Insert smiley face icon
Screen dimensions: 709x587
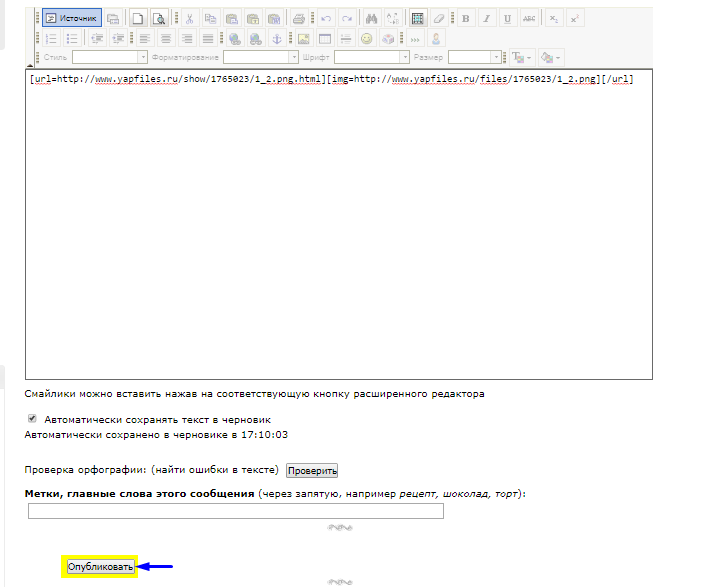click(x=367, y=38)
